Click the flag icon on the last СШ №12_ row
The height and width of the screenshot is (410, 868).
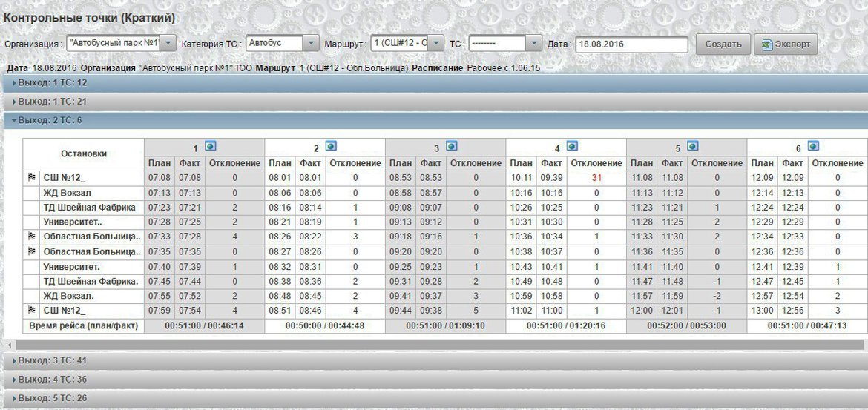click(31, 311)
